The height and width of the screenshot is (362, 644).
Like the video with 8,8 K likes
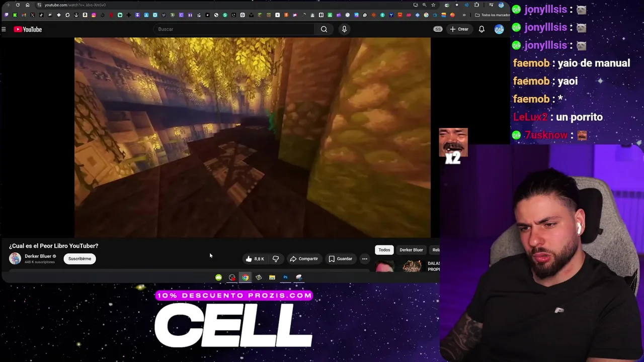255,259
